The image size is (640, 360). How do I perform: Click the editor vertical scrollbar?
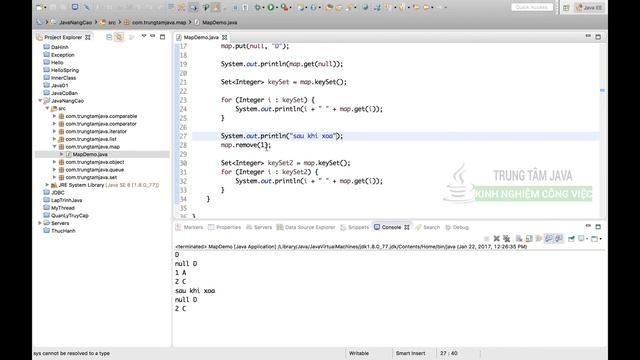point(602,131)
